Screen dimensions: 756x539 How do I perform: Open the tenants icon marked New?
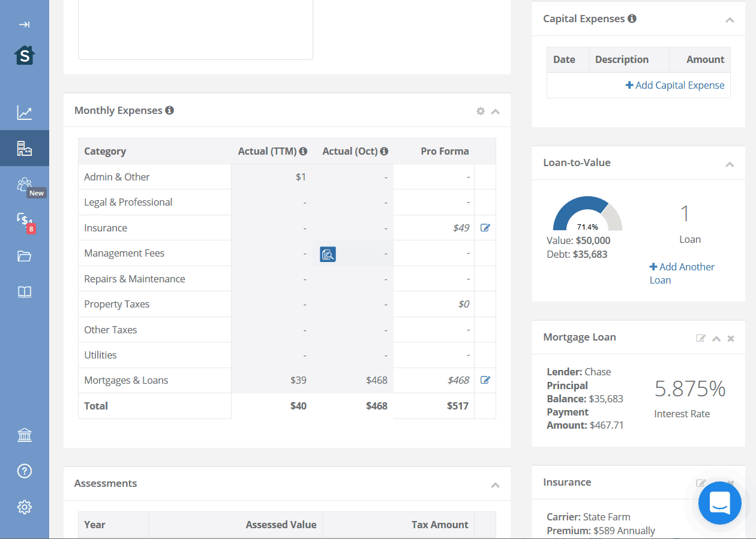(24, 185)
